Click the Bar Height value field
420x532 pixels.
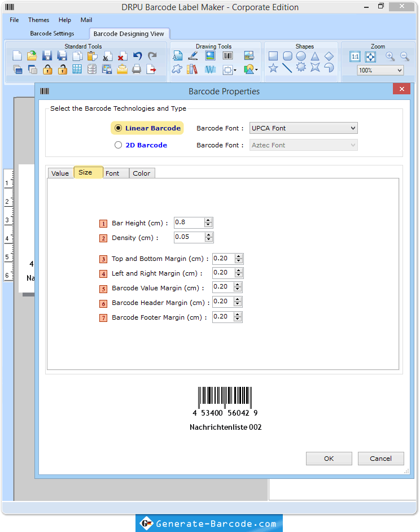click(189, 223)
